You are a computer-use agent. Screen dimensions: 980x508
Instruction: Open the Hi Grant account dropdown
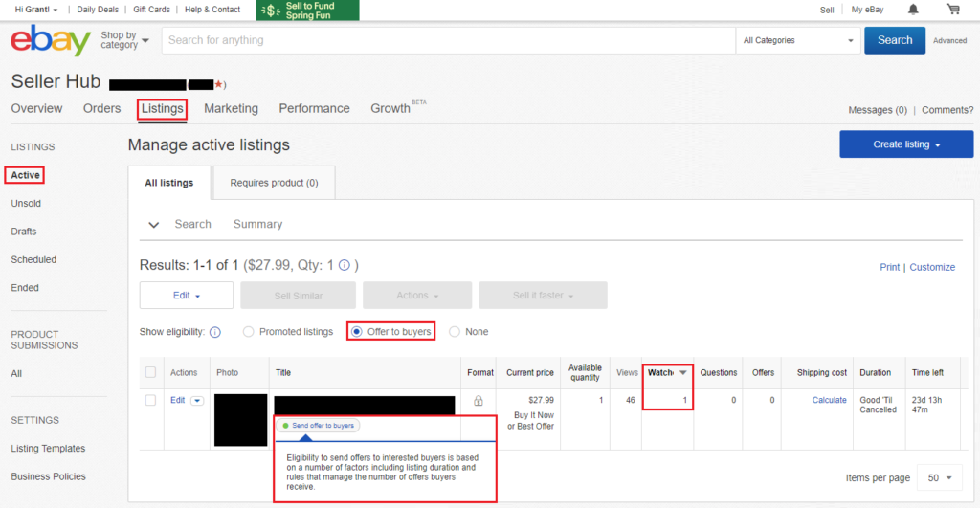click(x=36, y=10)
